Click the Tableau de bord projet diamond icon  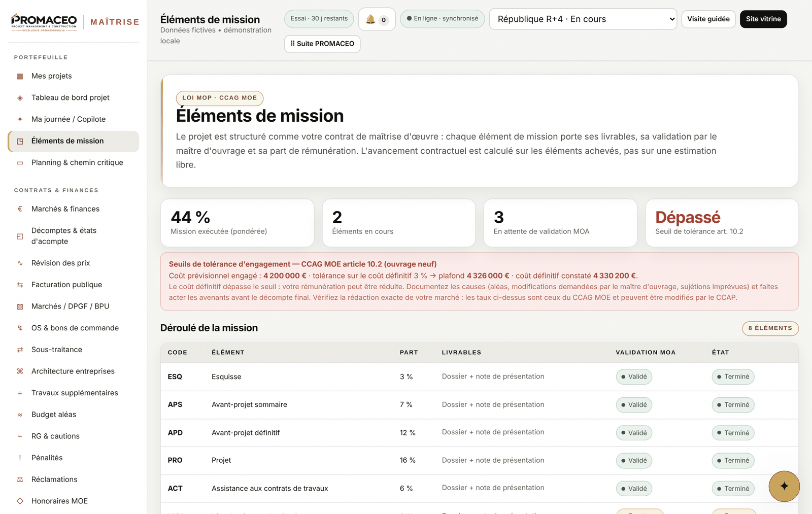point(20,98)
